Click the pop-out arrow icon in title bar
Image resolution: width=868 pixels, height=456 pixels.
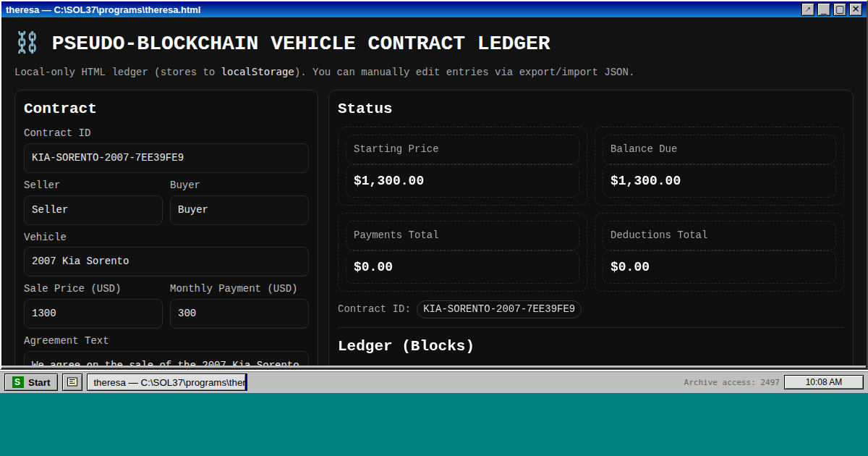808,9
